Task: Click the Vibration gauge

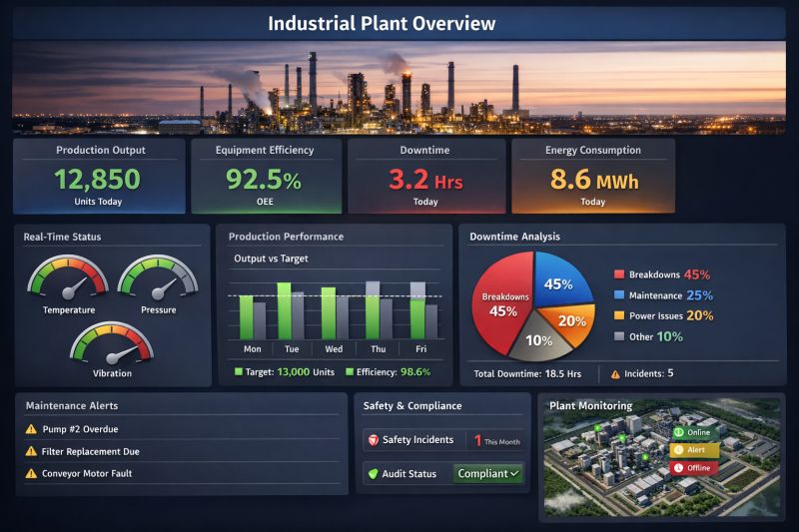Action: [112, 346]
